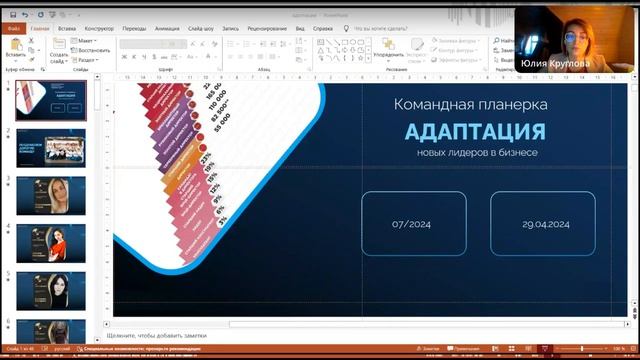Select slide 2 thumbnail with team photo
The image size is (640, 360).
(x=51, y=148)
